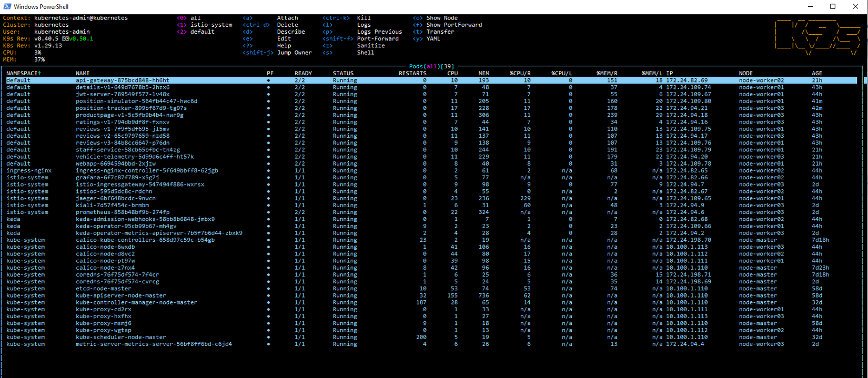Click the NODE column header
The image size is (868, 378).
745,74
